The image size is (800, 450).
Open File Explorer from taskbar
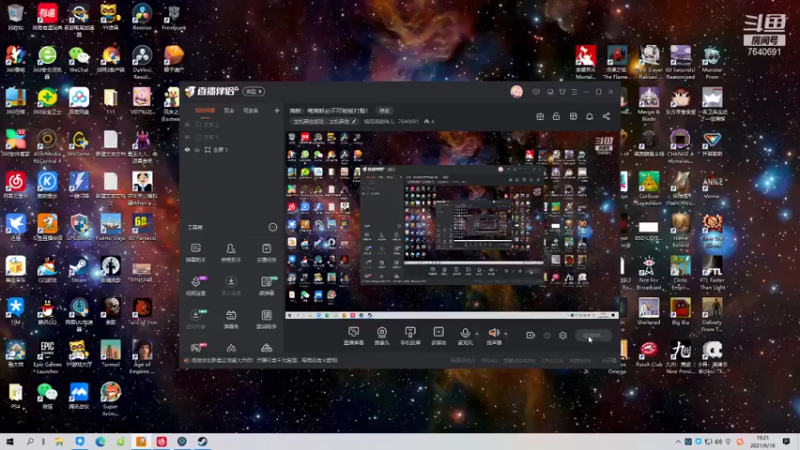(59, 441)
